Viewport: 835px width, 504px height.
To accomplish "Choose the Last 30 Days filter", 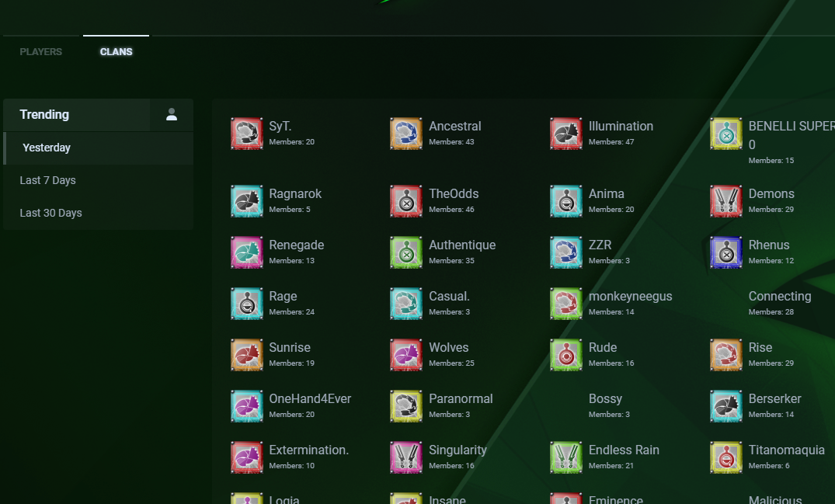I will pyautogui.click(x=51, y=213).
